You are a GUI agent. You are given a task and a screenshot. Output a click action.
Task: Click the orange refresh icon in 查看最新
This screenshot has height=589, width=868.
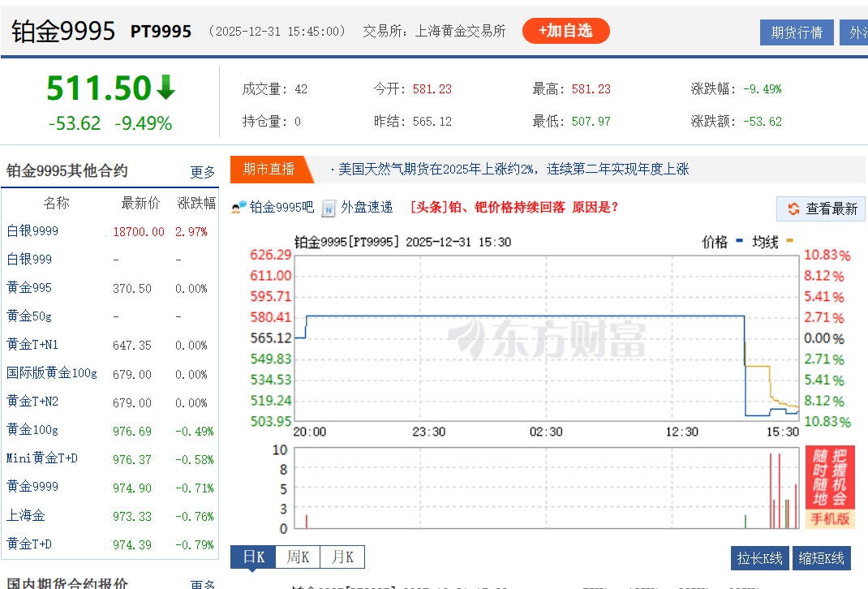coord(793,209)
